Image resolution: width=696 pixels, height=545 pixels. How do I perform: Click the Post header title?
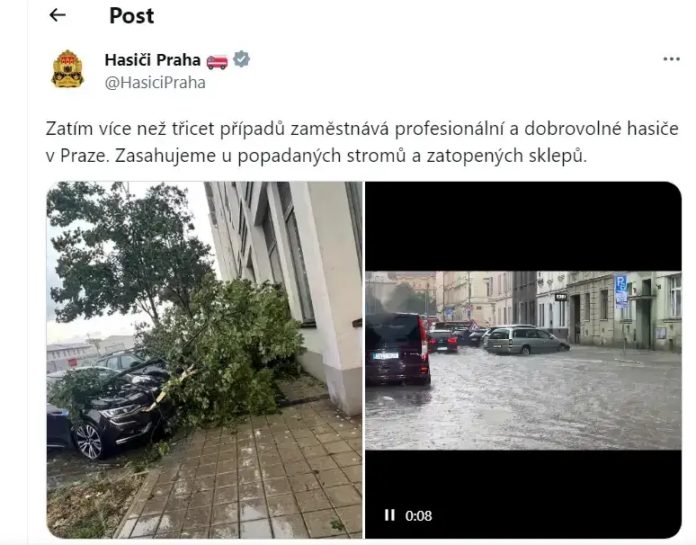tap(131, 16)
